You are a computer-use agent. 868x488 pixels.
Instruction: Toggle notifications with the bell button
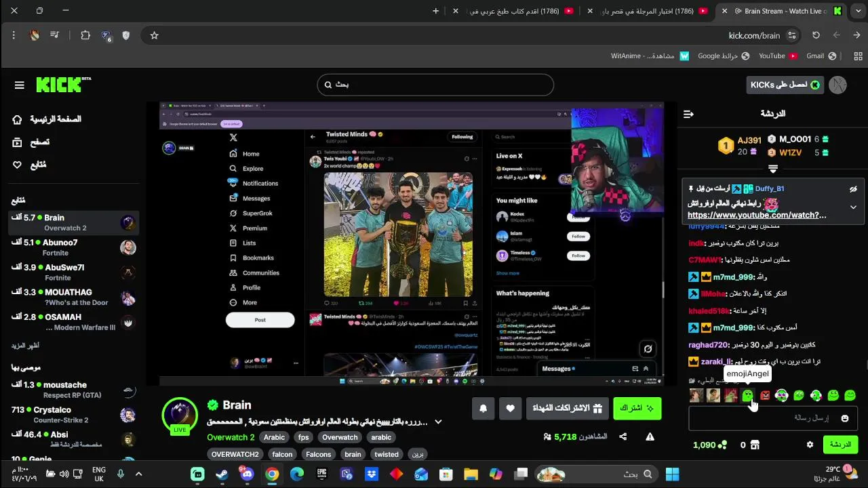click(x=483, y=408)
